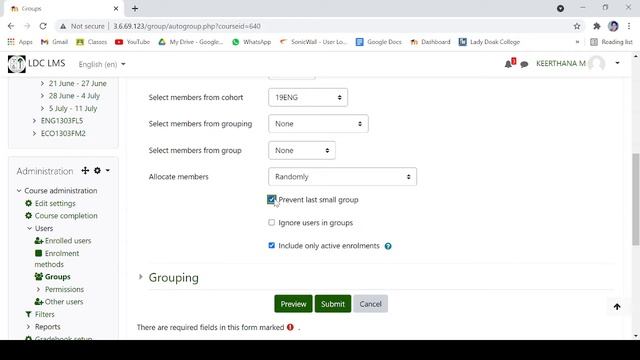This screenshot has width=640, height=360.
Task: Open Lady Doak College bookmark
Action: (x=489, y=42)
